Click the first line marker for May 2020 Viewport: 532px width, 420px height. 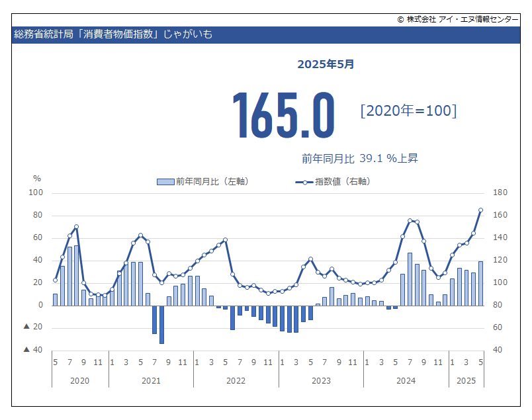click(x=56, y=280)
